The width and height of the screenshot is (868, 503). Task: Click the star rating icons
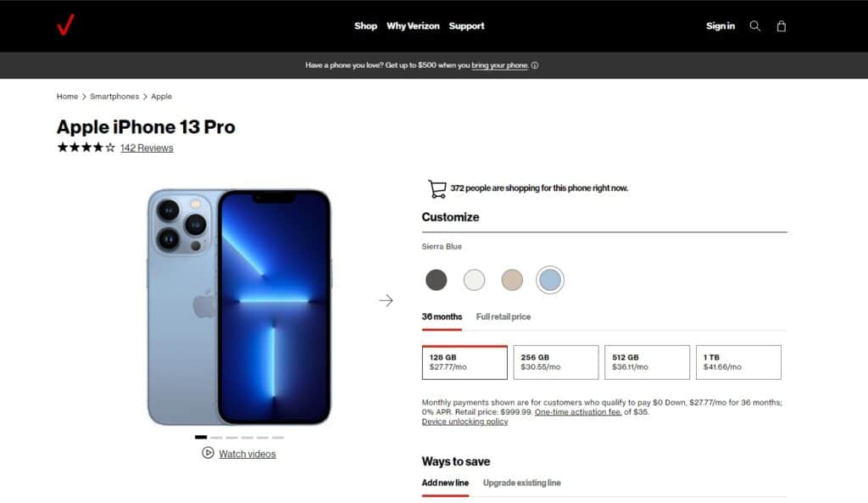(x=86, y=148)
